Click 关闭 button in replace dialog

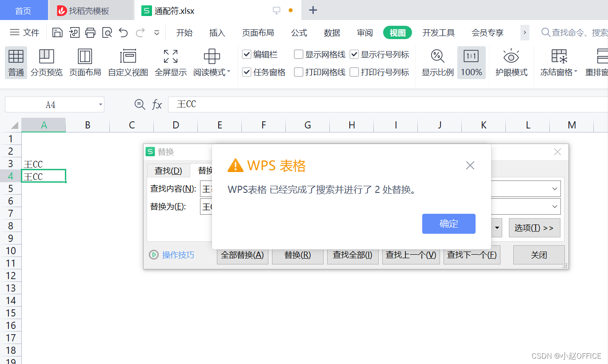point(539,255)
